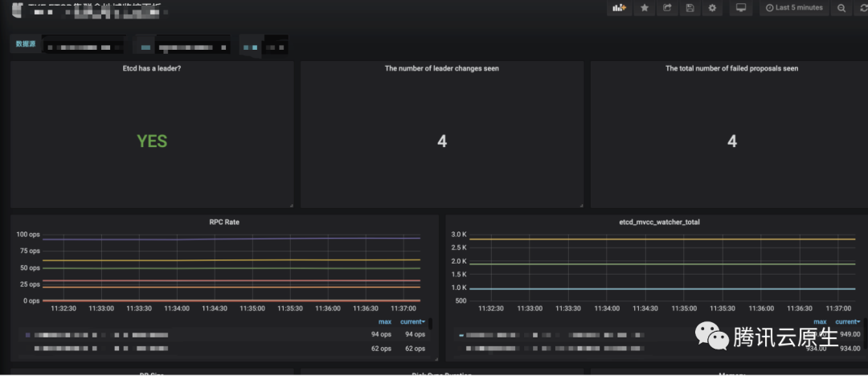
Task: Save the dashboard with floppy icon
Action: pyautogui.click(x=690, y=8)
